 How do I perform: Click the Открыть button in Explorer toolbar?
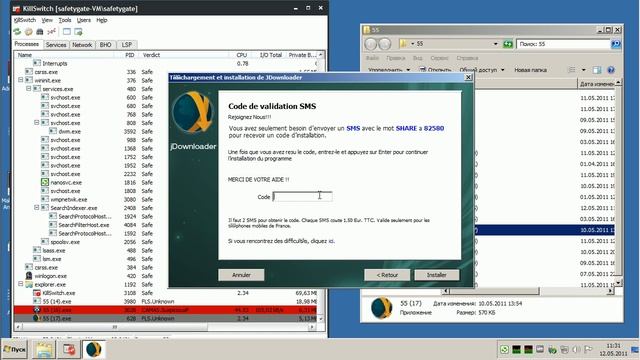click(435, 70)
